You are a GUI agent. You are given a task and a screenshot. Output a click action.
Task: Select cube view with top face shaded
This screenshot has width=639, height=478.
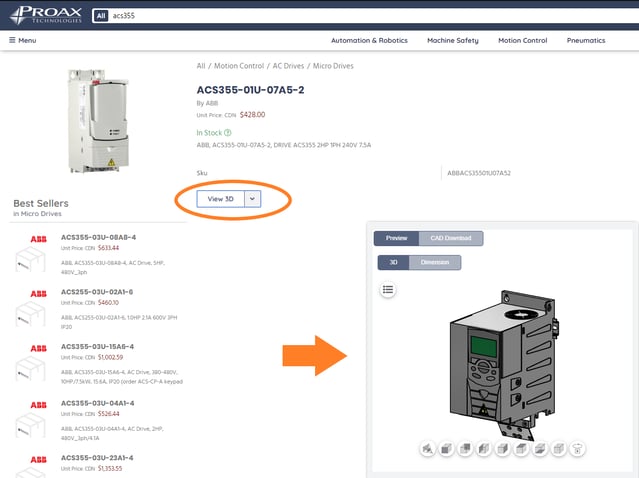[521, 449]
